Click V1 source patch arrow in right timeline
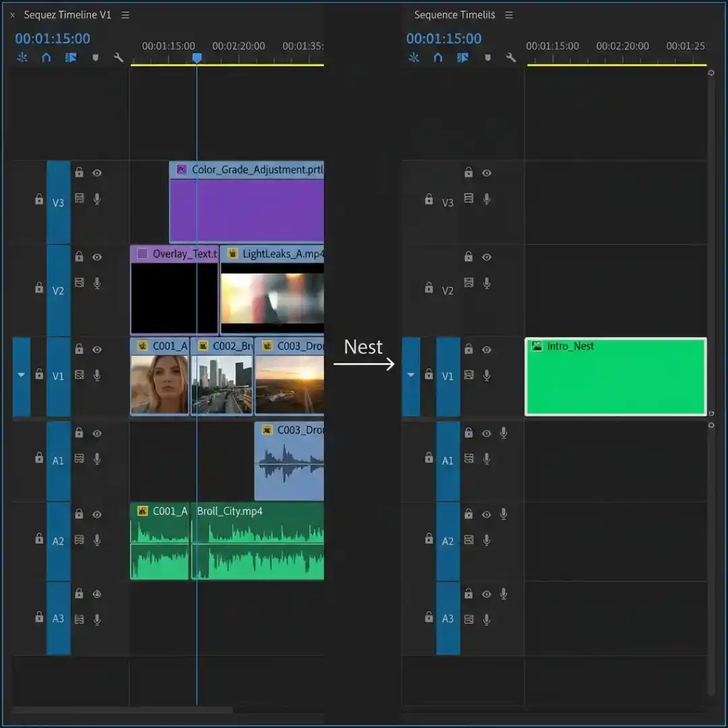The image size is (728, 728). 411,376
